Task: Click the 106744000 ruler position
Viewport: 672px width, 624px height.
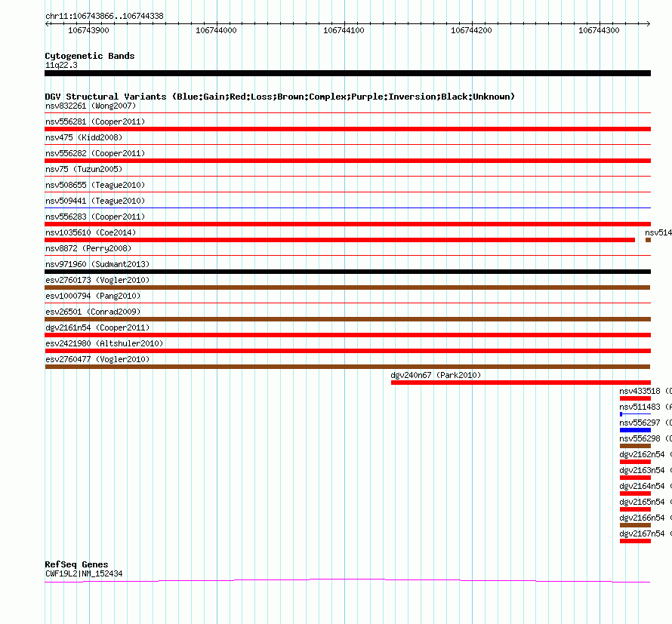Action: [x=216, y=30]
